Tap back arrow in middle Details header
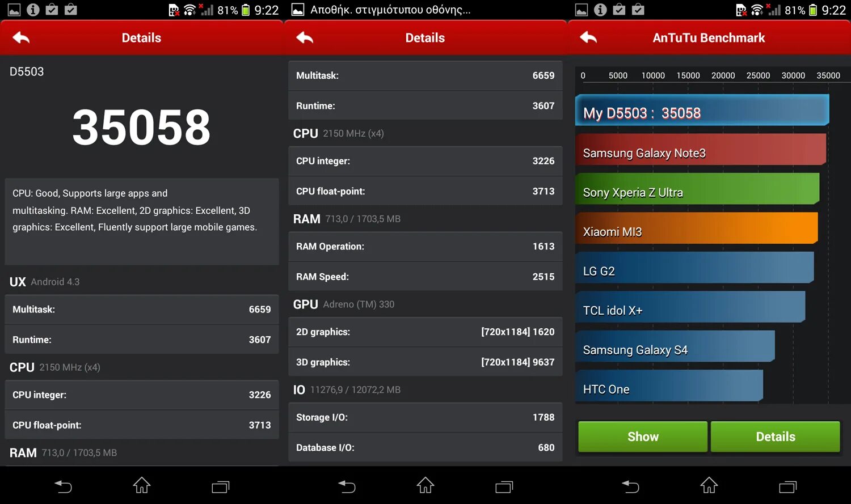Image resolution: width=851 pixels, height=504 pixels. (x=305, y=38)
